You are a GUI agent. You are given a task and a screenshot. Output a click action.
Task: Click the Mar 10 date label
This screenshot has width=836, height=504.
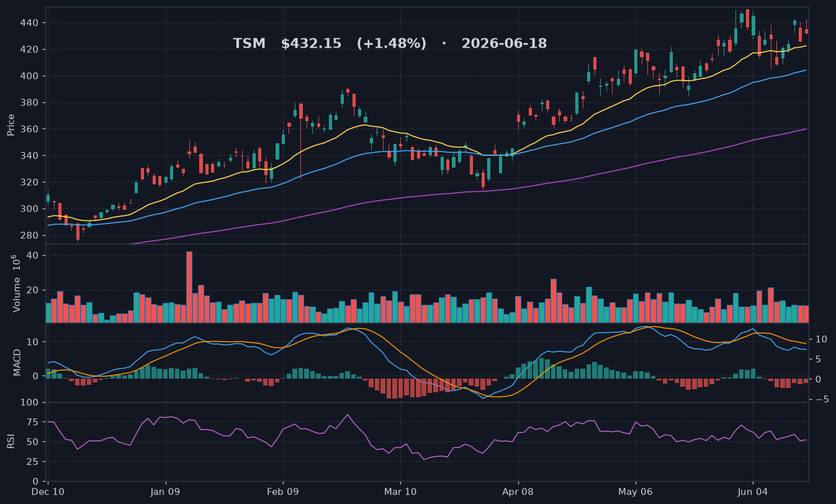(400, 492)
